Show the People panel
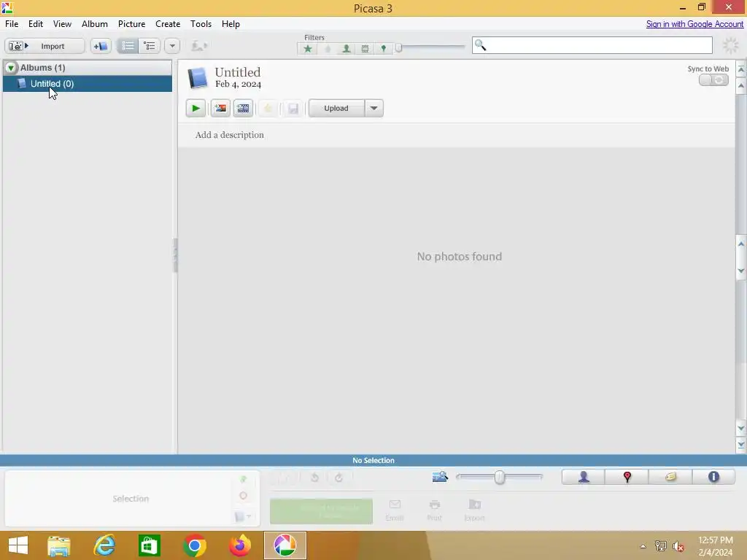 (x=584, y=477)
